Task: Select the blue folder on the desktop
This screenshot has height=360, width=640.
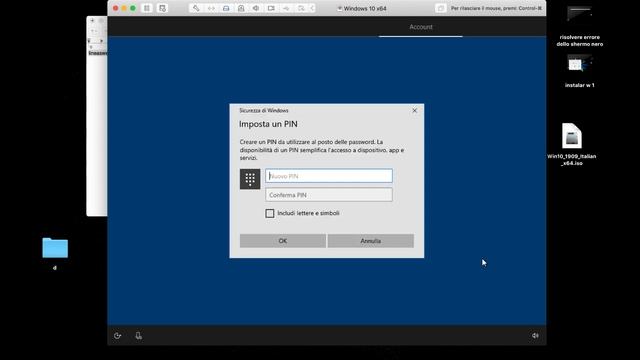Action: tap(55, 248)
